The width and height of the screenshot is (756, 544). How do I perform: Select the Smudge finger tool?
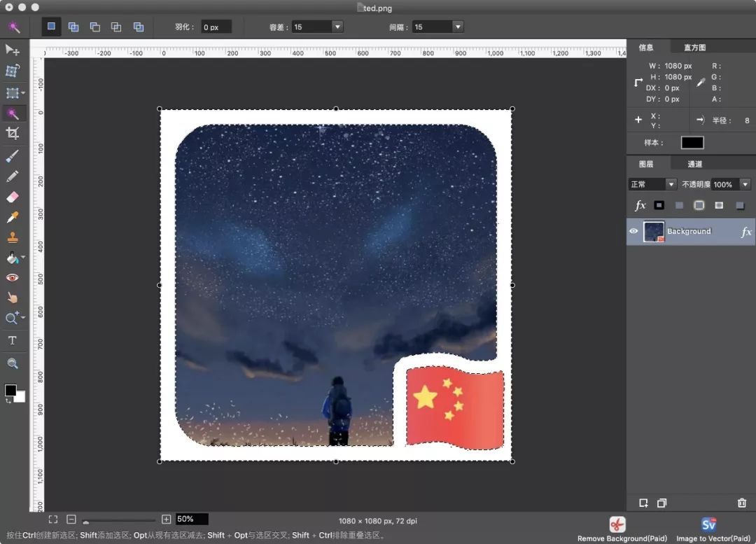click(13, 298)
